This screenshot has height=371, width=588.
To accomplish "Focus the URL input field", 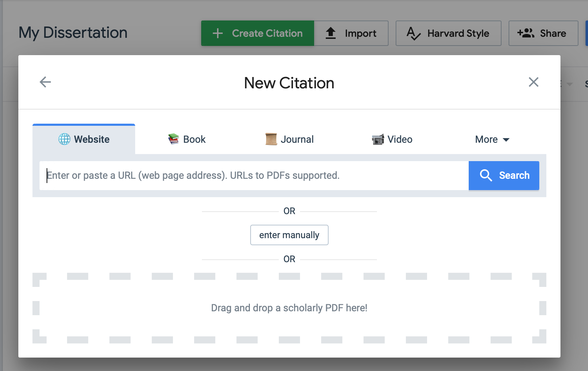I will (254, 176).
